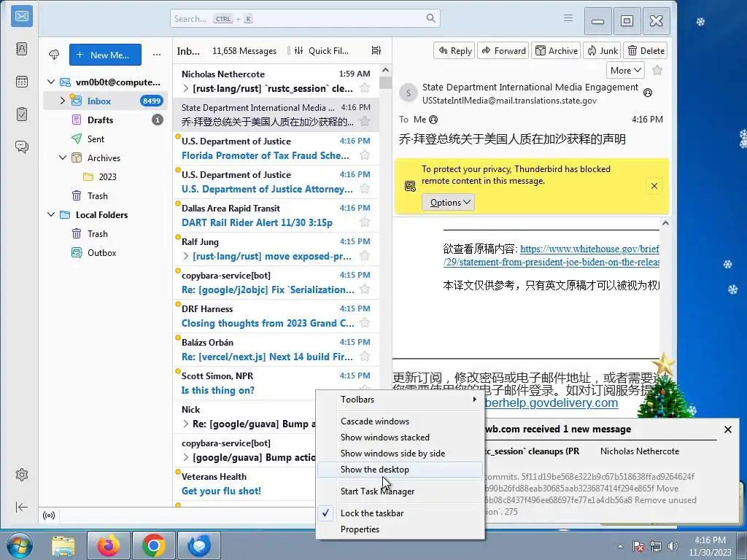Open Windows Start menu orb
Screen dimensions: 747x560
click(x=20, y=545)
